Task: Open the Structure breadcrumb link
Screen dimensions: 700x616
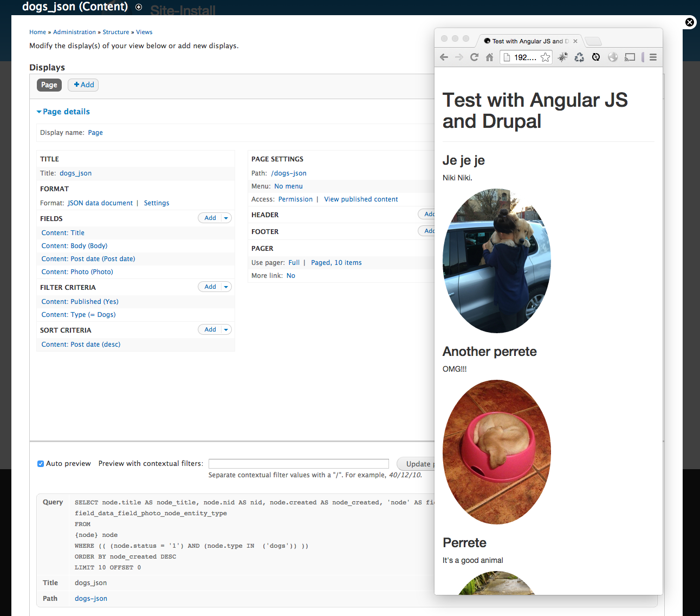Action: pyautogui.click(x=116, y=32)
